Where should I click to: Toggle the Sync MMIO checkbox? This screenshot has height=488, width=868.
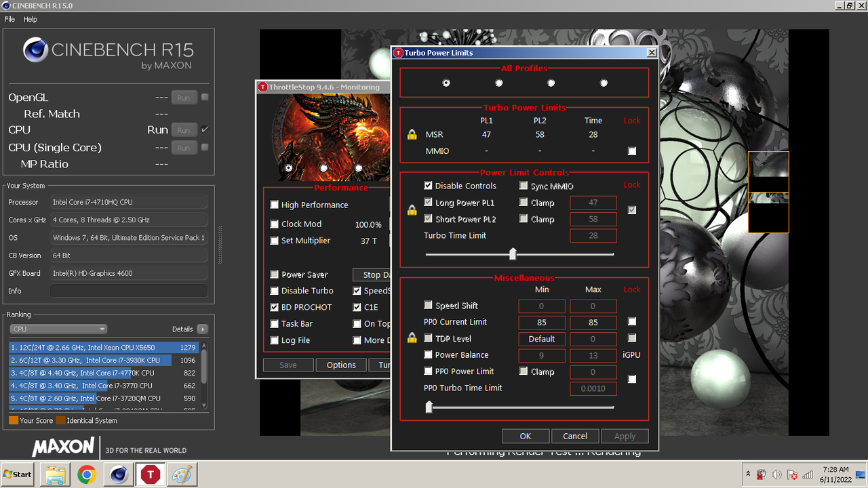pos(524,186)
